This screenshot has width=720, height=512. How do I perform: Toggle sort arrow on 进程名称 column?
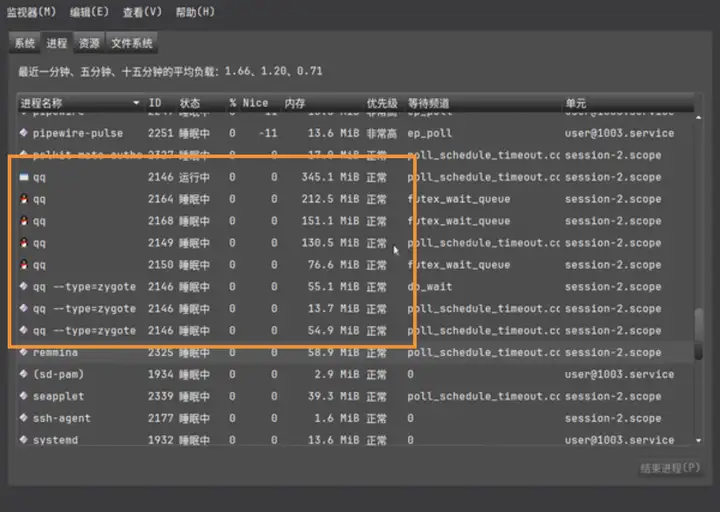(136, 102)
